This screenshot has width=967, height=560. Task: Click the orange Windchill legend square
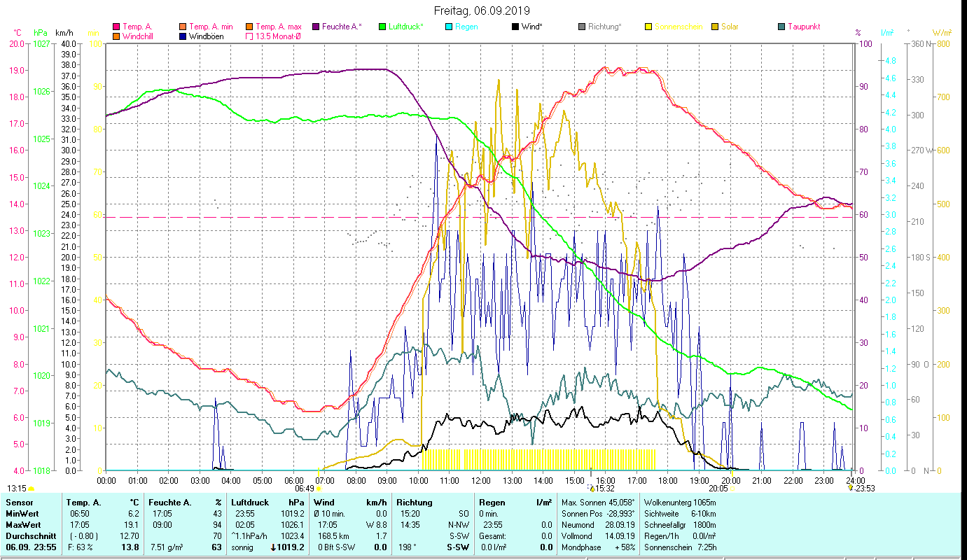point(116,36)
